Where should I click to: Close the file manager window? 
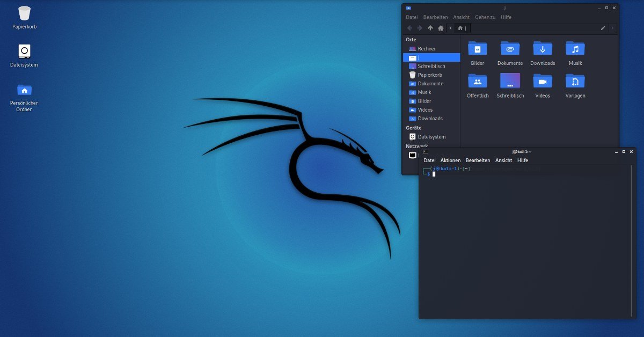tap(614, 8)
